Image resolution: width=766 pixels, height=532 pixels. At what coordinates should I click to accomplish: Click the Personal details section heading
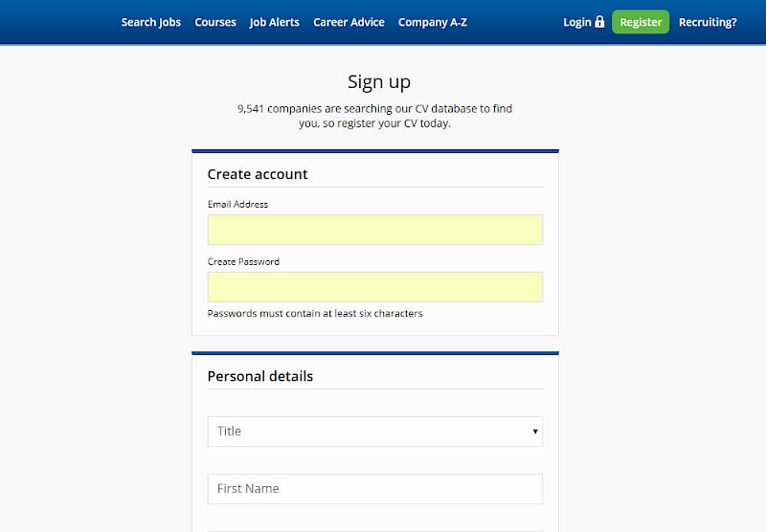(260, 376)
